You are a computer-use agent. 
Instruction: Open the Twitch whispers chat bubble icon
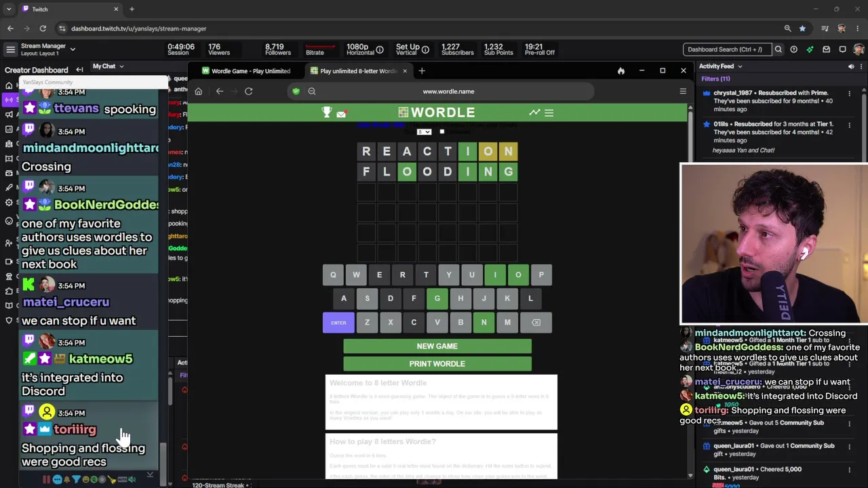[x=842, y=49]
